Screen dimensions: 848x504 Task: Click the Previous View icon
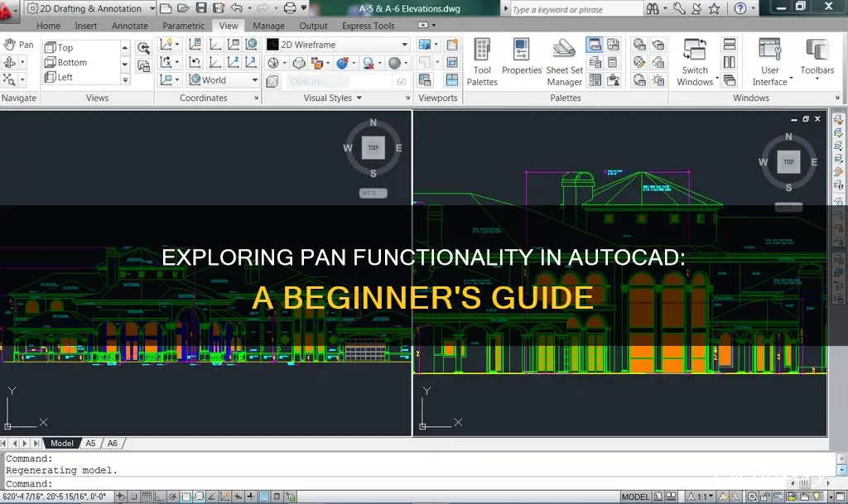[x=143, y=48]
